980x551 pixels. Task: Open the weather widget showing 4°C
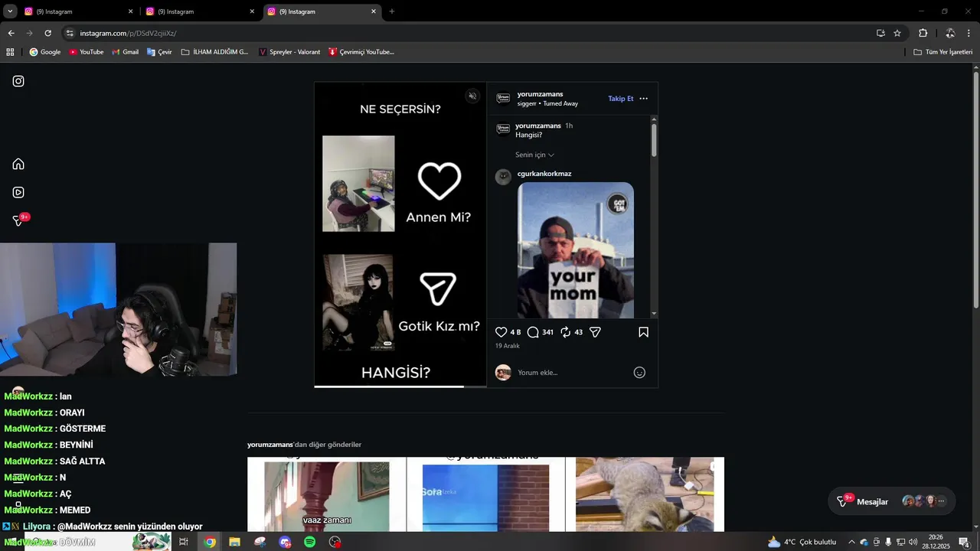(802, 542)
